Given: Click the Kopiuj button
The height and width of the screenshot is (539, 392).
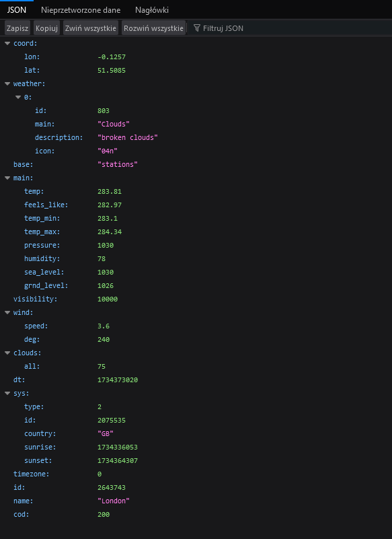Looking at the screenshot, I should (46, 28).
